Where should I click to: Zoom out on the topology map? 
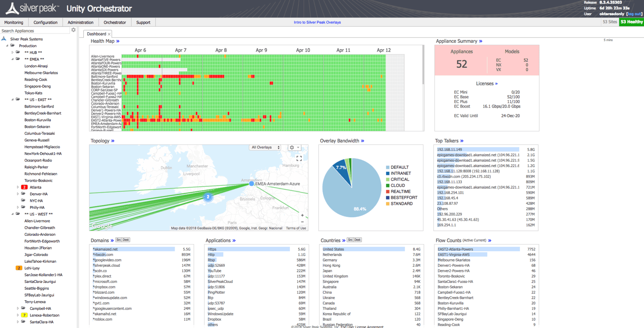[302, 222]
